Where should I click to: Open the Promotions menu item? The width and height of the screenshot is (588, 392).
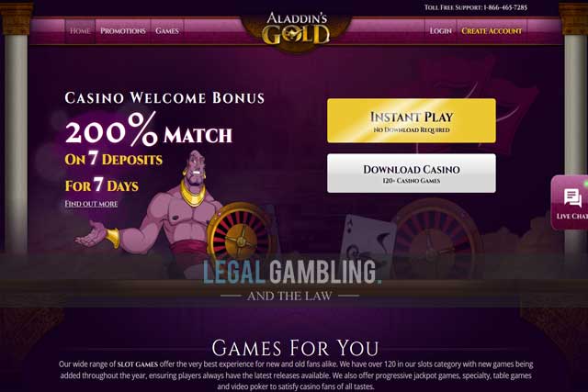tap(123, 31)
